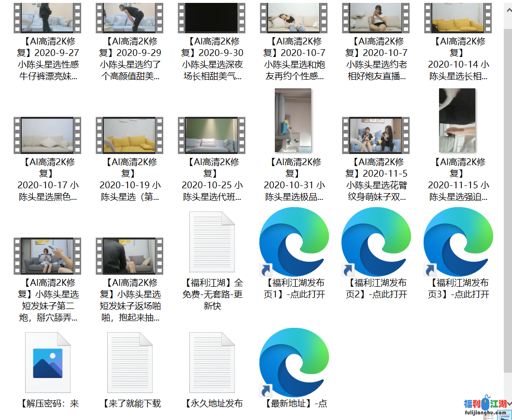
Task: Select the 永久地址发布 text file
Action: [212, 363]
